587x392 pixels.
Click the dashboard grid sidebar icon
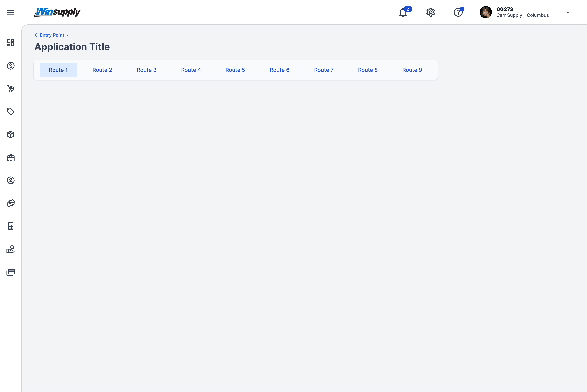[11, 43]
